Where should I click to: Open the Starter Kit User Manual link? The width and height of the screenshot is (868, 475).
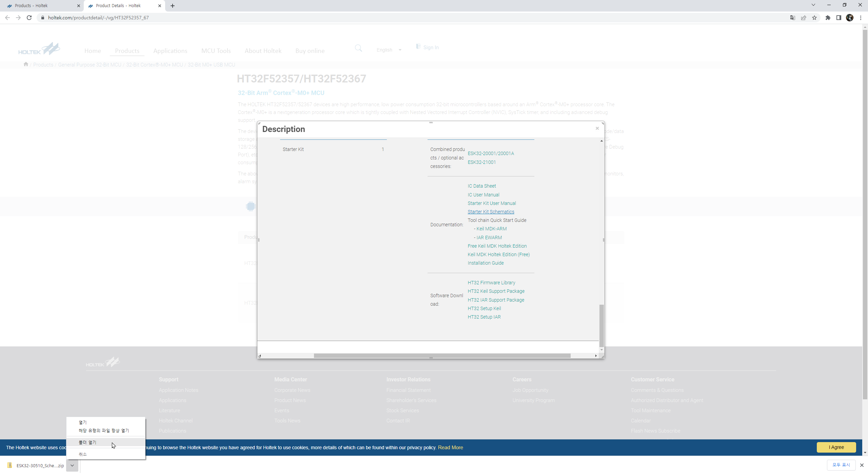click(x=492, y=203)
